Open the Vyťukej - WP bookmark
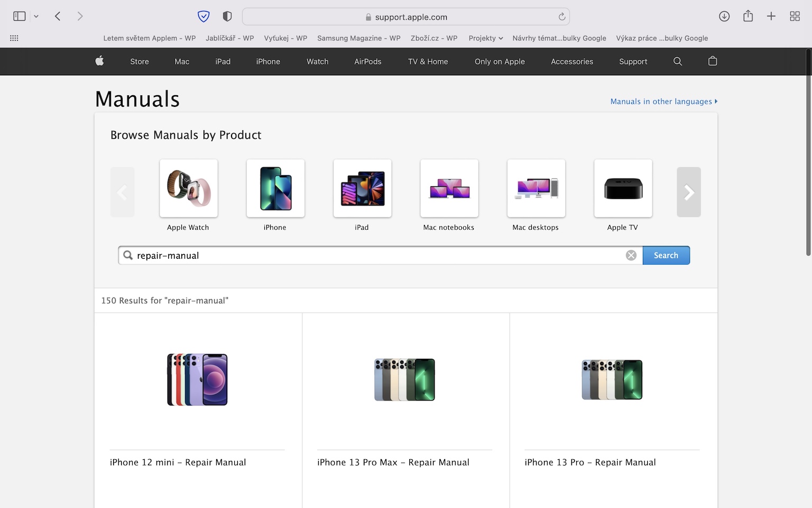 coord(285,38)
